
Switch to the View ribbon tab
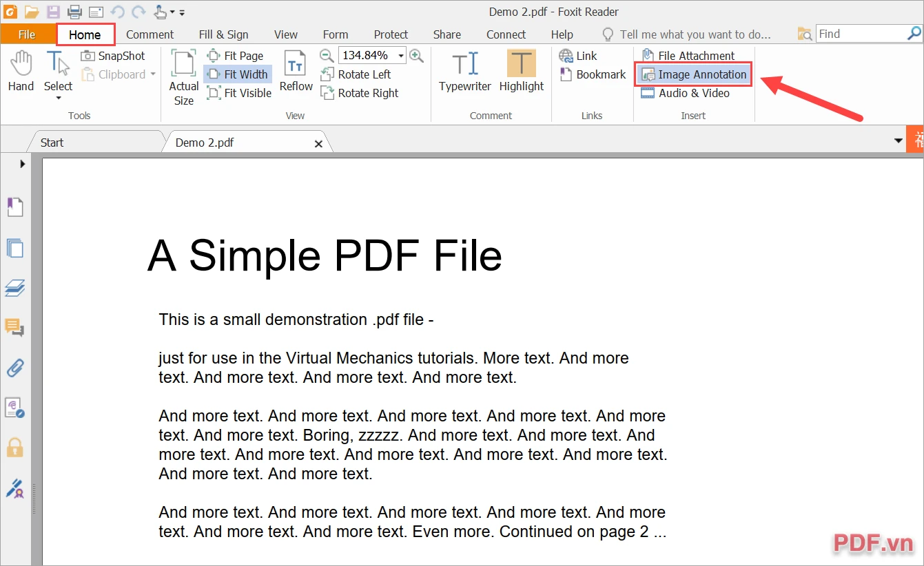(286, 34)
